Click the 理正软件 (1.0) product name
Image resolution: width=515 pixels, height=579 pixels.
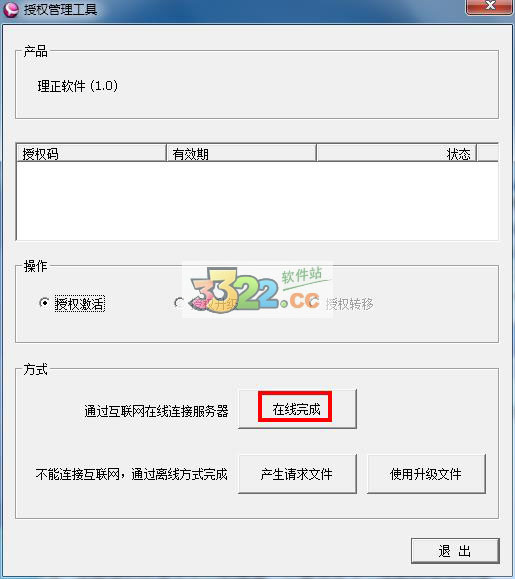click(x=78, y=86)
